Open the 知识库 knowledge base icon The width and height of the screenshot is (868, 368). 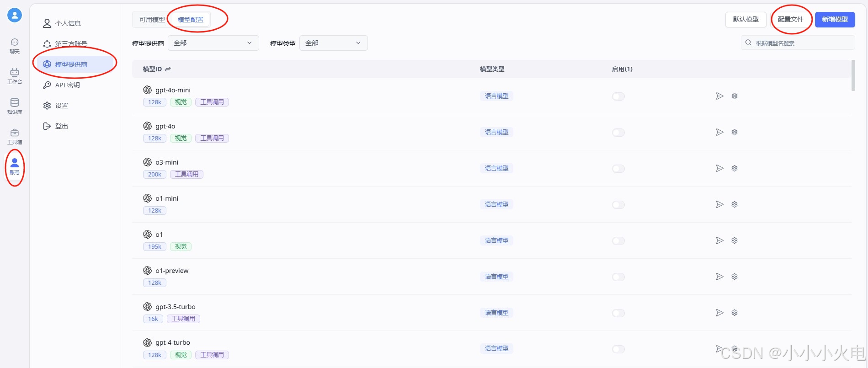[x=15, y=107]
